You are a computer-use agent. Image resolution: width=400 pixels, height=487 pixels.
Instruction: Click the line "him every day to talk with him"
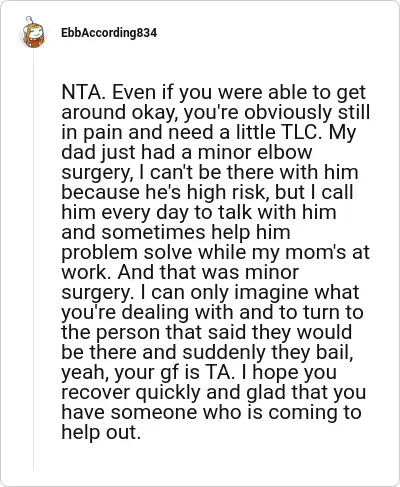(199, 213)
